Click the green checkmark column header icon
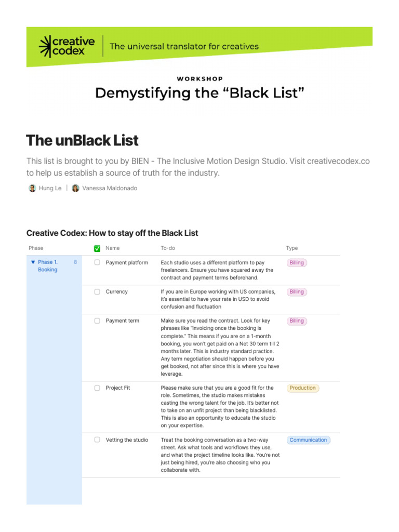The width and height of the screenshot is (399, 532). (97, 248)
